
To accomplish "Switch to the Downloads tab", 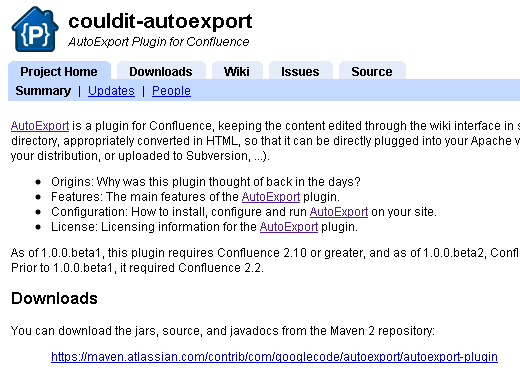I will 161,71.
